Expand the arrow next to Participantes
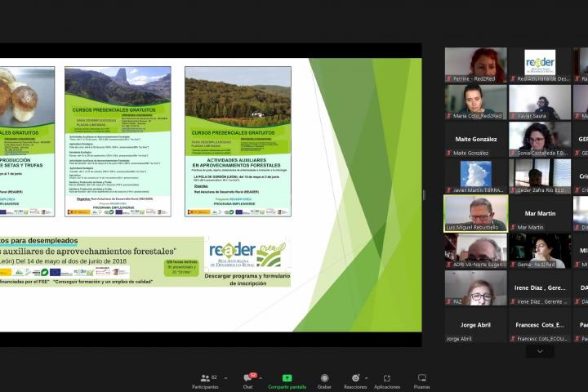Image resolution: width=588 pixels, height=392 pixels. tap(225, 378)
